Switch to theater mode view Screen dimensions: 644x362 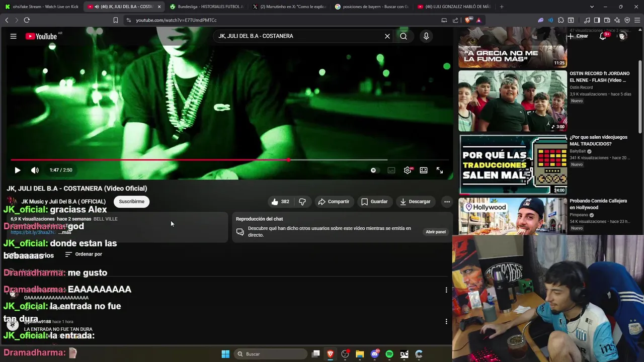(424, 170)
